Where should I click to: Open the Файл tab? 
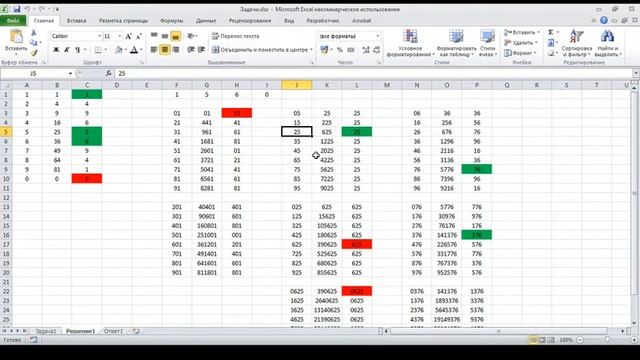pyautogui.click(x=13, y=20)
